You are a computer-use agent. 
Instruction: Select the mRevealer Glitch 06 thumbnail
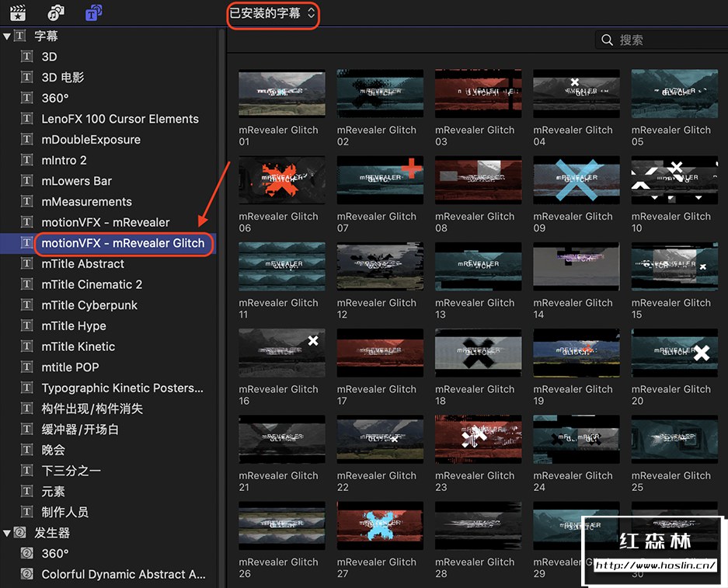click(282, 180)
